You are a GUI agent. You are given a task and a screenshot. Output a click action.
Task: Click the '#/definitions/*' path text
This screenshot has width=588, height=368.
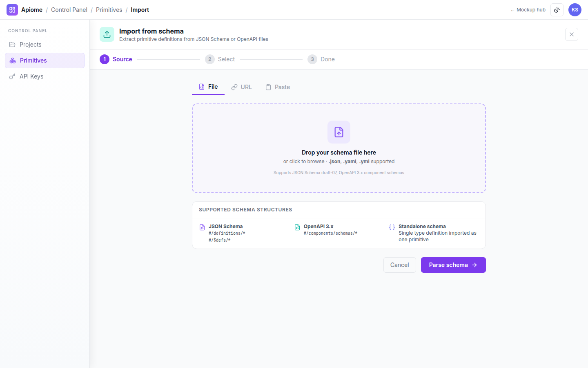[227, 233]
